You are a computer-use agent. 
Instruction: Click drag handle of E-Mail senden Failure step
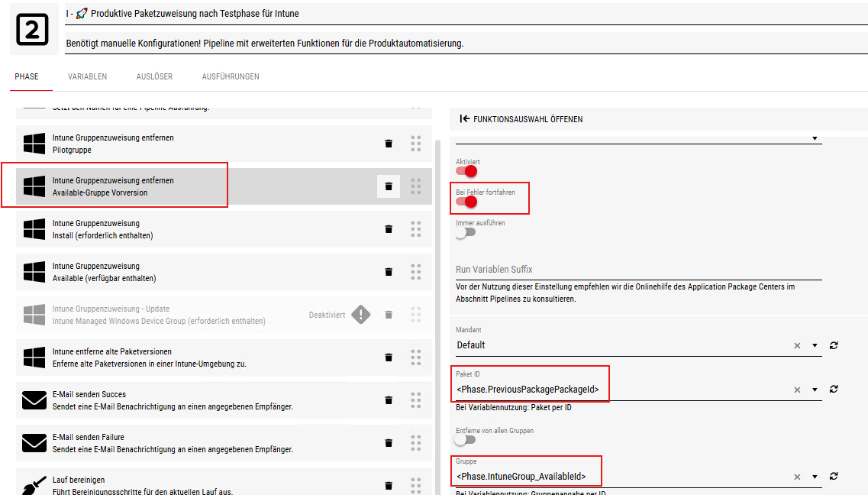pos(416,443)
